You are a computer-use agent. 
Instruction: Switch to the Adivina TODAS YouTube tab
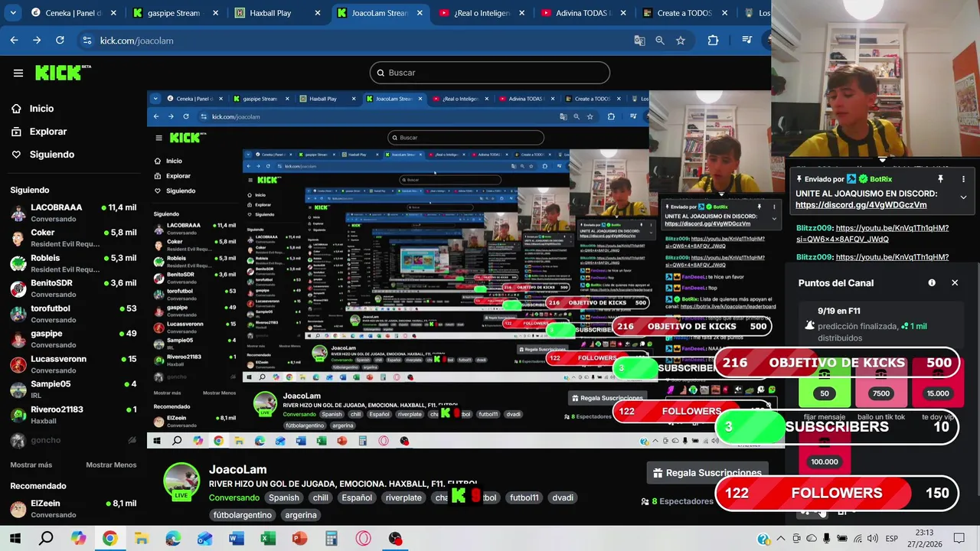tap(583, 13)
